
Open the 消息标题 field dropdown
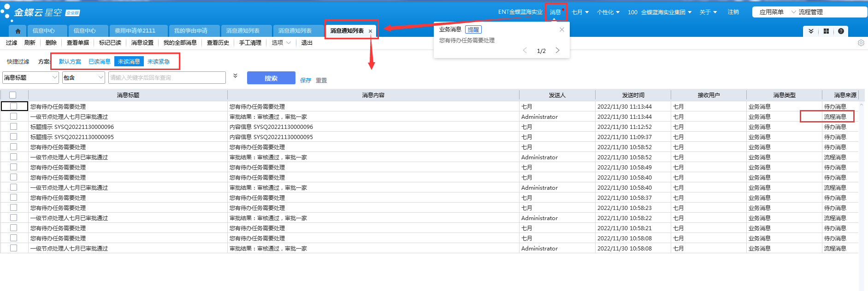30,77
